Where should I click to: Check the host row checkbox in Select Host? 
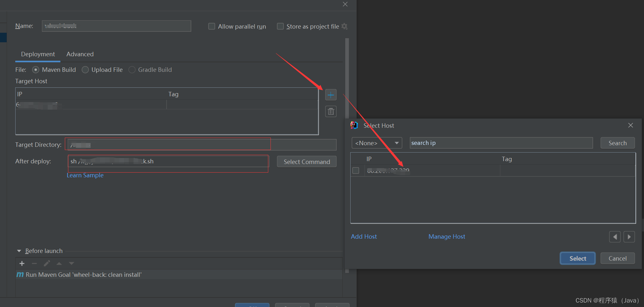356,171
